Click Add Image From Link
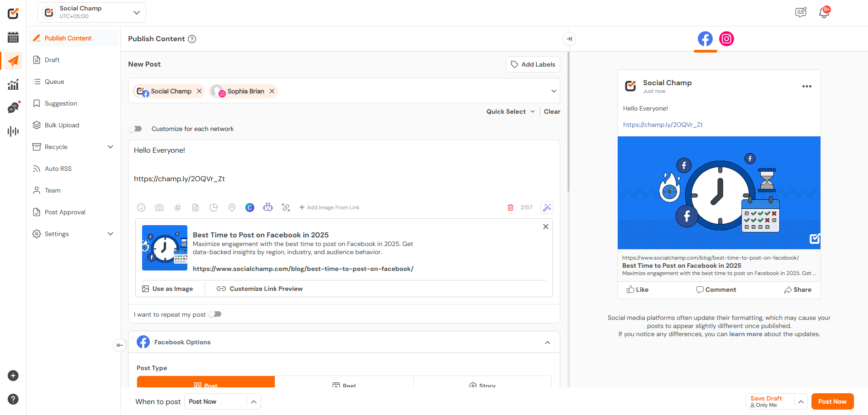Screen dimensions: 868x415 (x=329, y=207)
